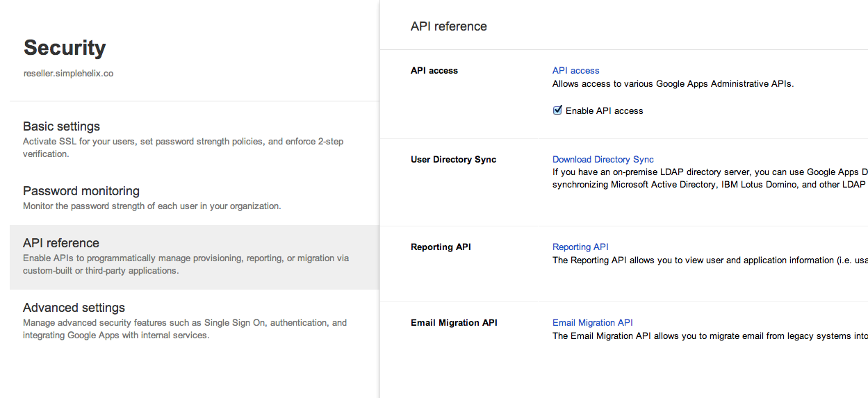Follow the blue Reporting API link
The image size is (868, 398).
580,247
